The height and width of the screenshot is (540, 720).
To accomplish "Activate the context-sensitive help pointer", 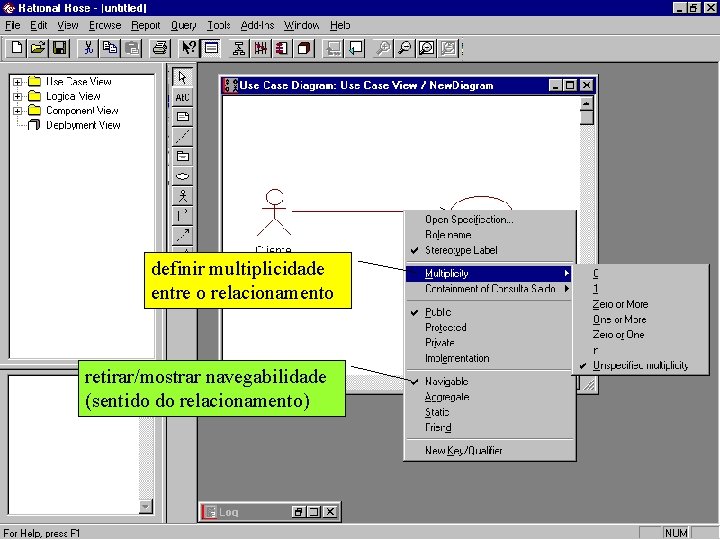I will 188,48.
